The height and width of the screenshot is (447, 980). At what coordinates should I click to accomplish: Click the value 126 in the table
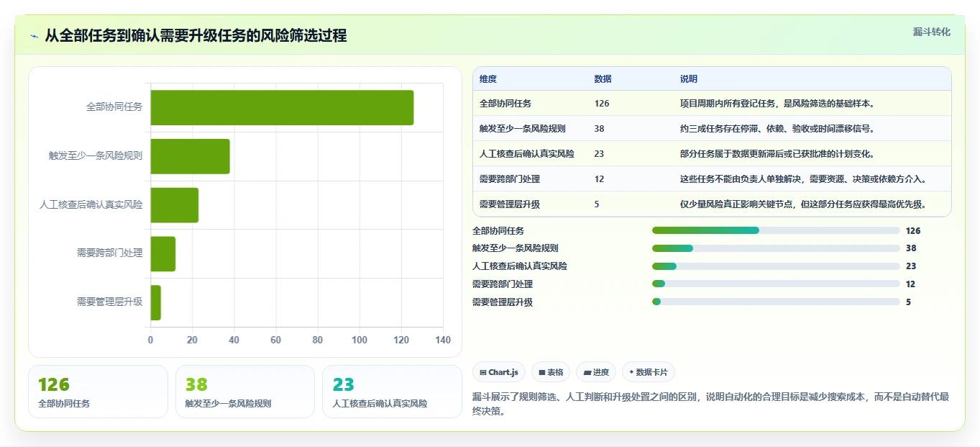[602, 104]
